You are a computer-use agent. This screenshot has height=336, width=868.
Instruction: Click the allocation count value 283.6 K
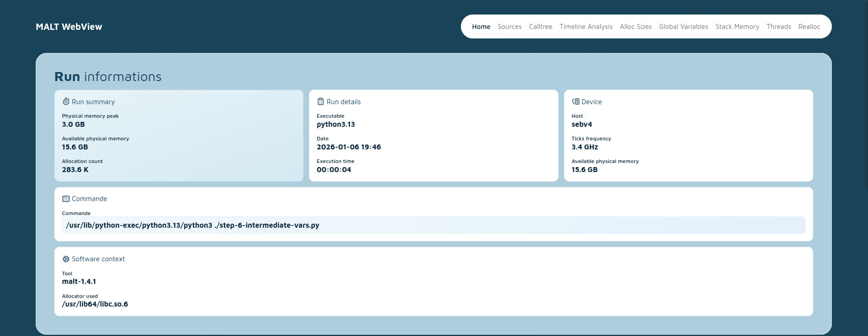pos(75,170)
